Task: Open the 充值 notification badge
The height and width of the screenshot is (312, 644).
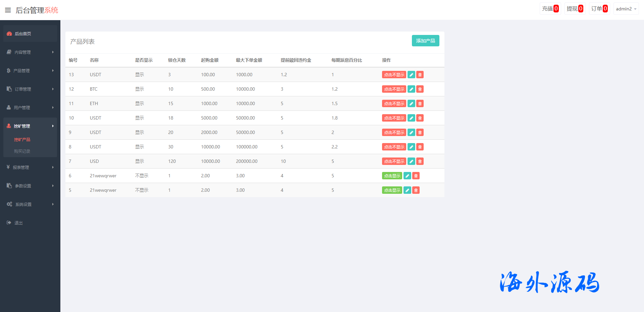Action: tap(550, 9)
